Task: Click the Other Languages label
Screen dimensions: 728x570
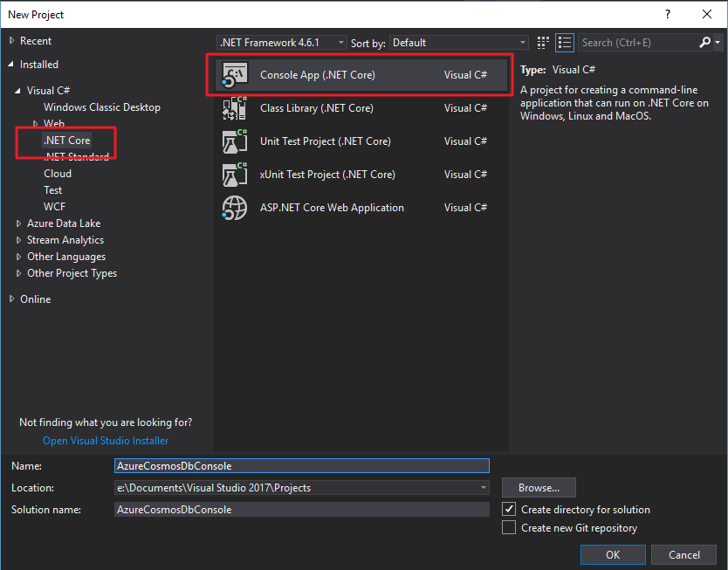Action: (x=66, y=257)
